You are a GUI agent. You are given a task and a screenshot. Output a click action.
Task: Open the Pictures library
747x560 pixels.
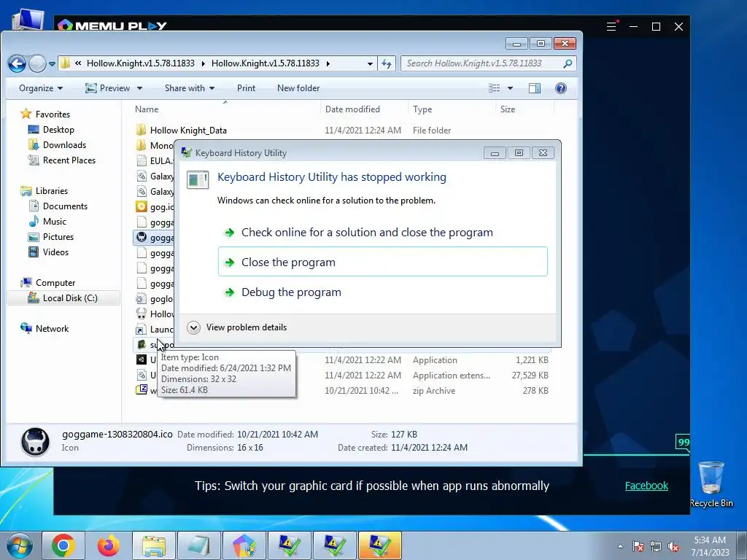(58, 237)
